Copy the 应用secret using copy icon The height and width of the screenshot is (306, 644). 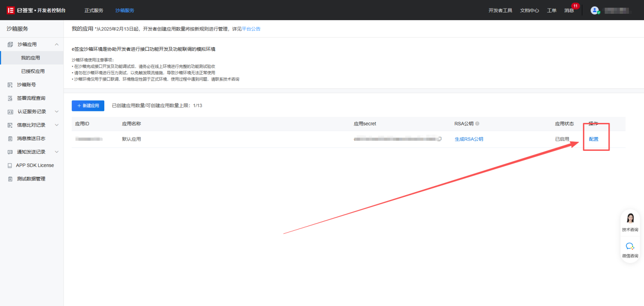coord(439,139)
